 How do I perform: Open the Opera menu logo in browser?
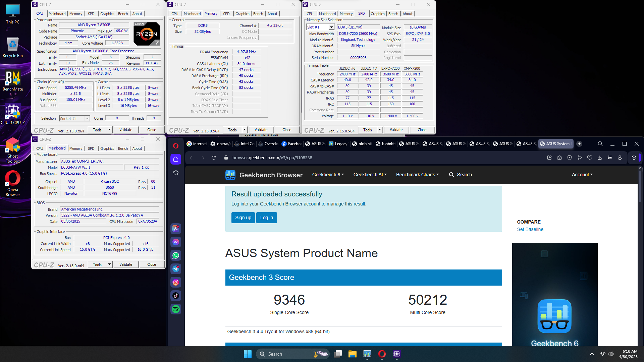[x=175, y=145]
